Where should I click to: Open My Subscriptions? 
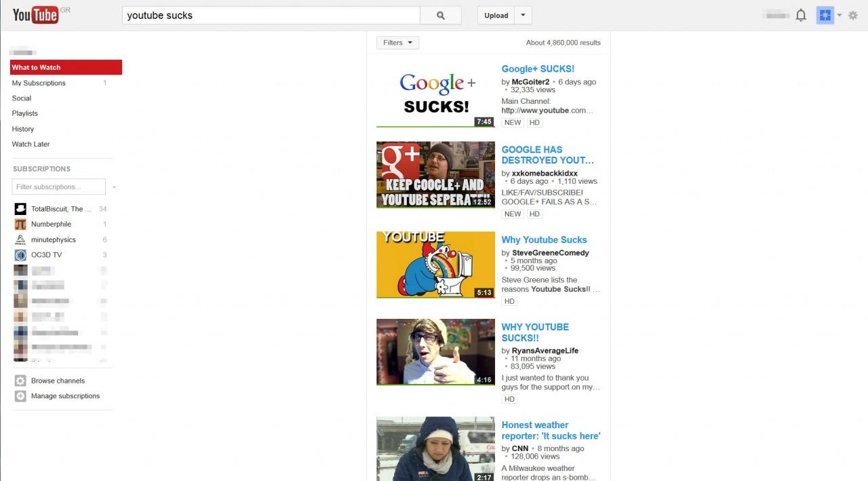39,83
